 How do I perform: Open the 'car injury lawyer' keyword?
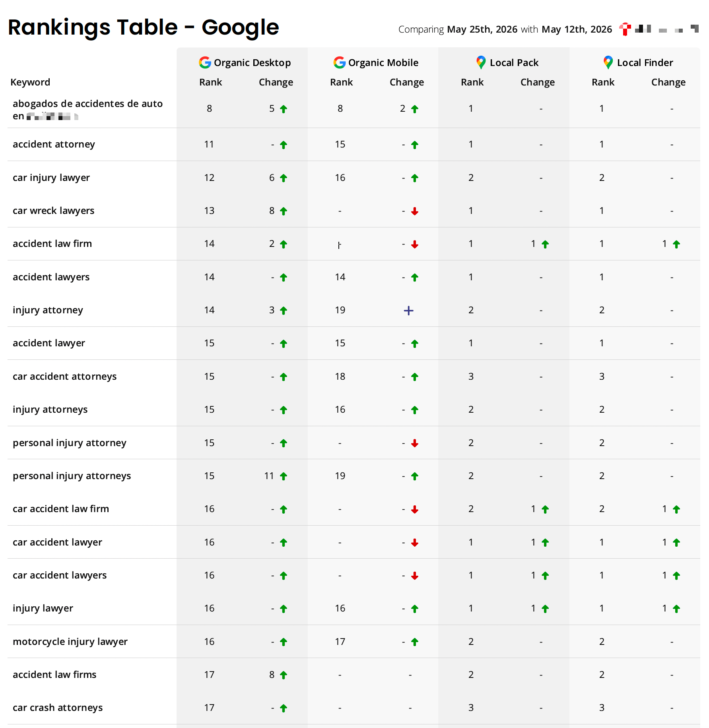51,178
